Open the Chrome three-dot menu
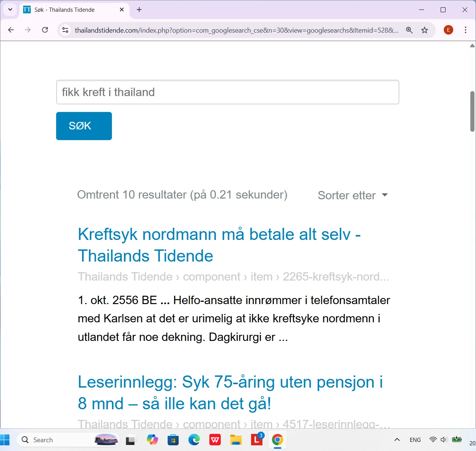Screen dimensions: 476x451 click(465, 30)
